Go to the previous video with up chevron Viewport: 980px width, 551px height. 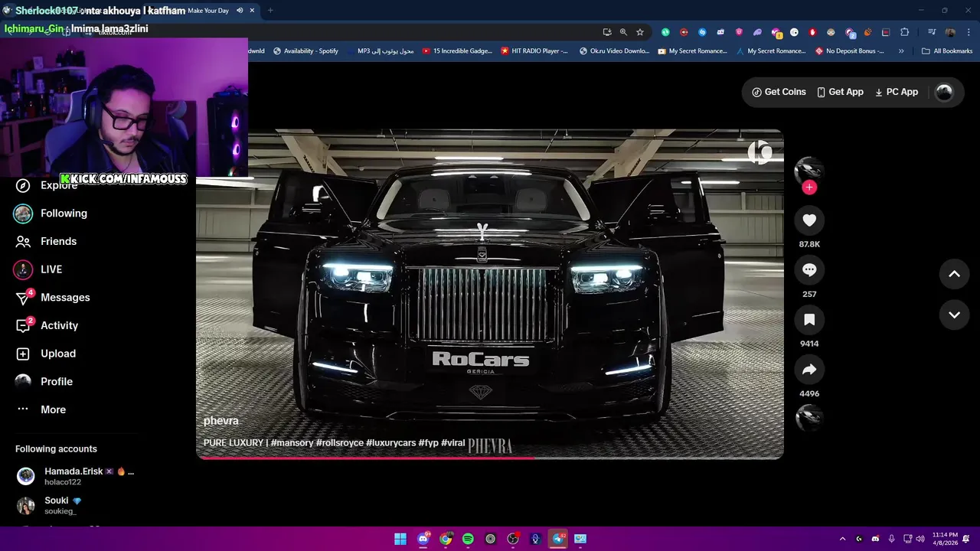[954, 274]
